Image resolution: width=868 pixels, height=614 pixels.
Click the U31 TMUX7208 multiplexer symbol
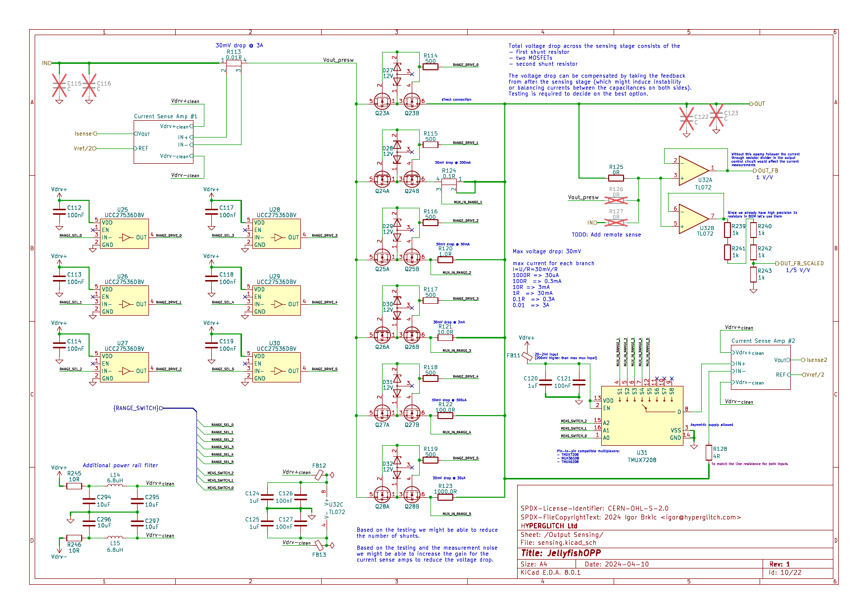pos(642,416)
